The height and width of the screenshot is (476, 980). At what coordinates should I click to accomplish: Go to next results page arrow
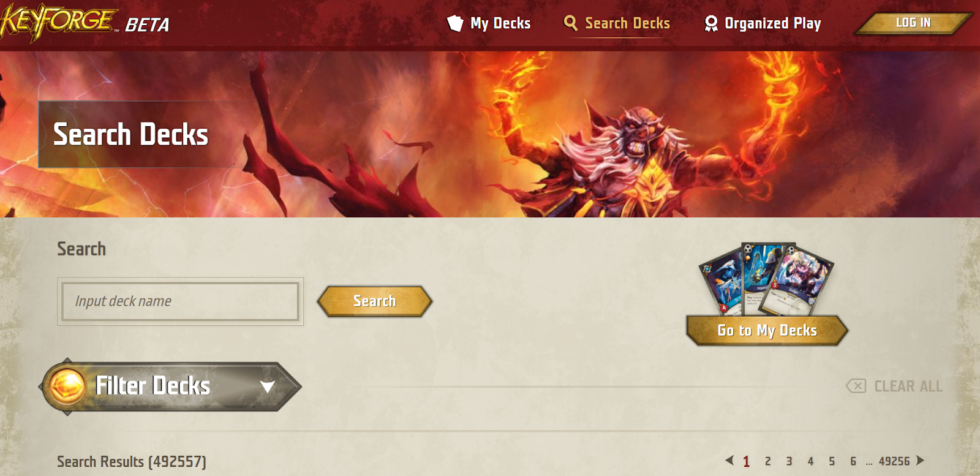tap(920, 460)
